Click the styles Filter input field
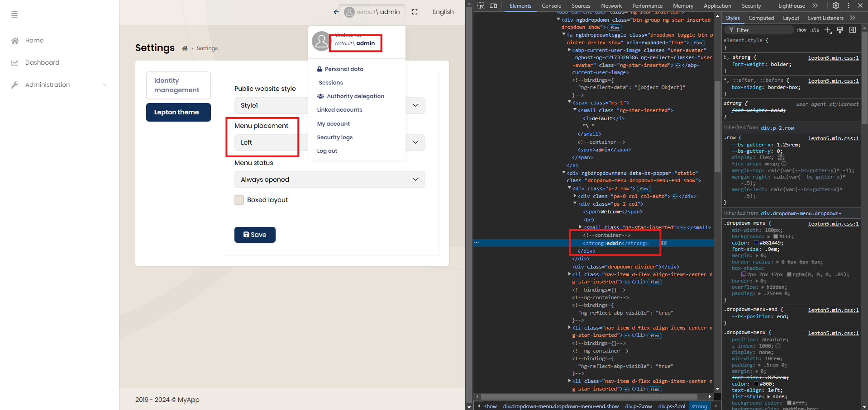Image resolution: width=868 pixels, height=410 pixels. [760, 30]
